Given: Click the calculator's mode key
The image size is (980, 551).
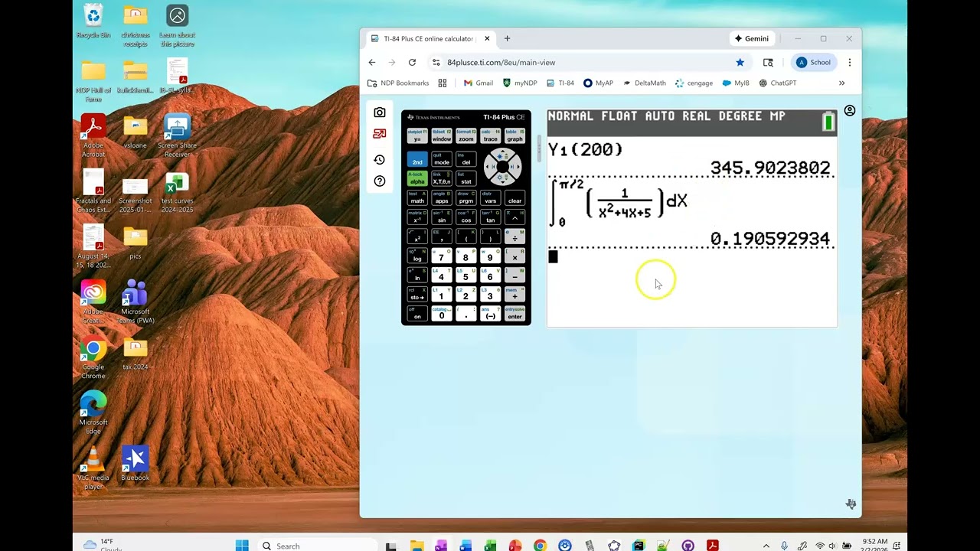Looking at the screenshot, I should (442, 160).
